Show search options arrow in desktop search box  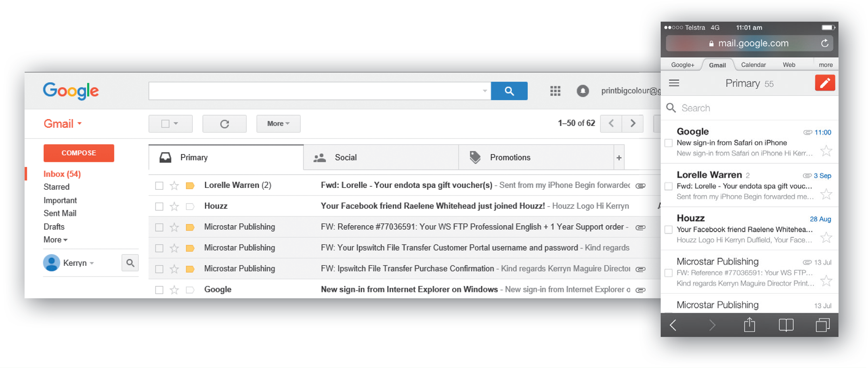(x=484, y=91)
